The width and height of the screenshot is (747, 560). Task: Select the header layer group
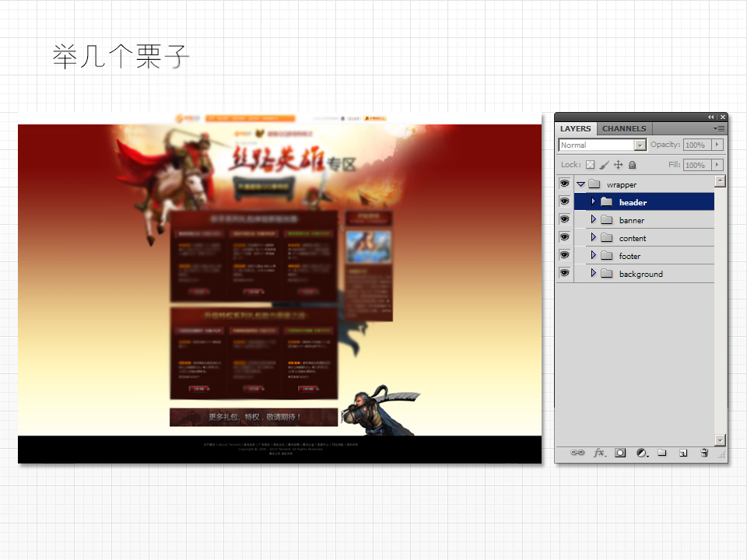tap(644, 202)
